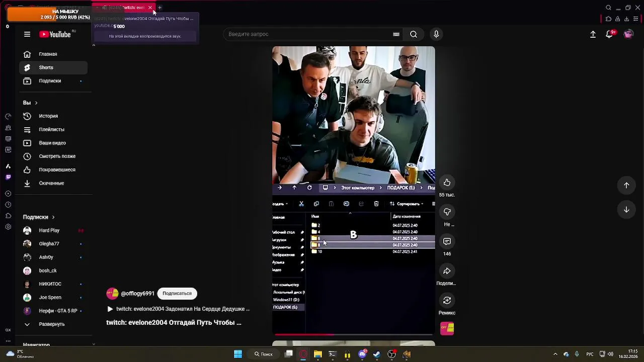Subscribe with the Подписаться button
This screenshot has height=362, width=644.
(x=177, y=294)
